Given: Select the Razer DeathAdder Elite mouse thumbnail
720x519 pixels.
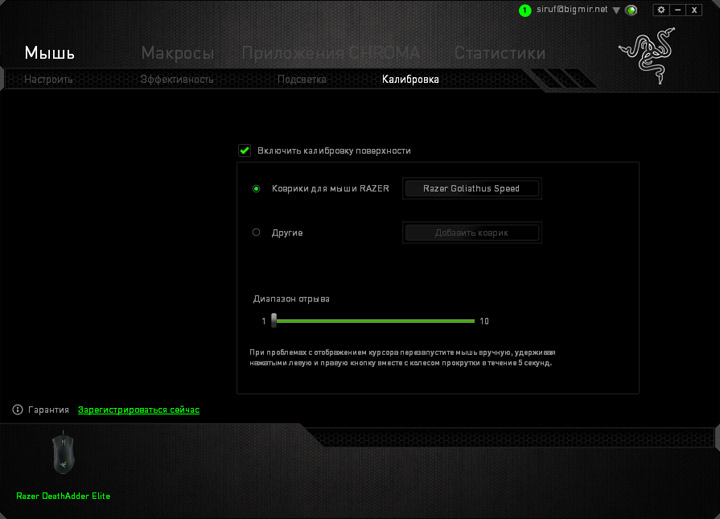Looking at the screenshot, I should (63, 453).
